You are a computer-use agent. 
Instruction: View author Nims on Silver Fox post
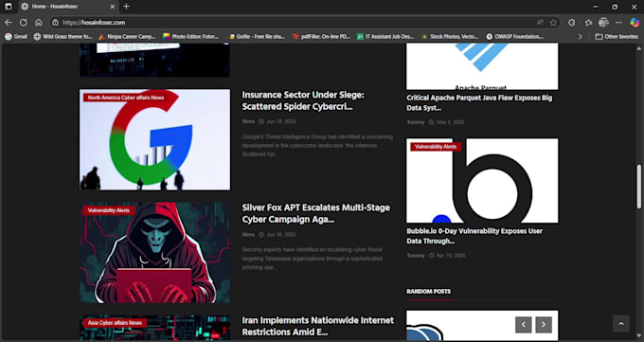coord(248,235)
